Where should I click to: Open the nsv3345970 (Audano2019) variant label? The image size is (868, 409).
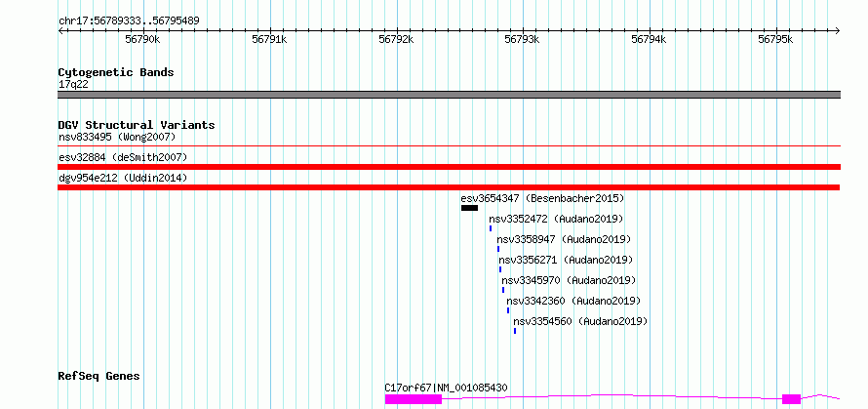569,280
